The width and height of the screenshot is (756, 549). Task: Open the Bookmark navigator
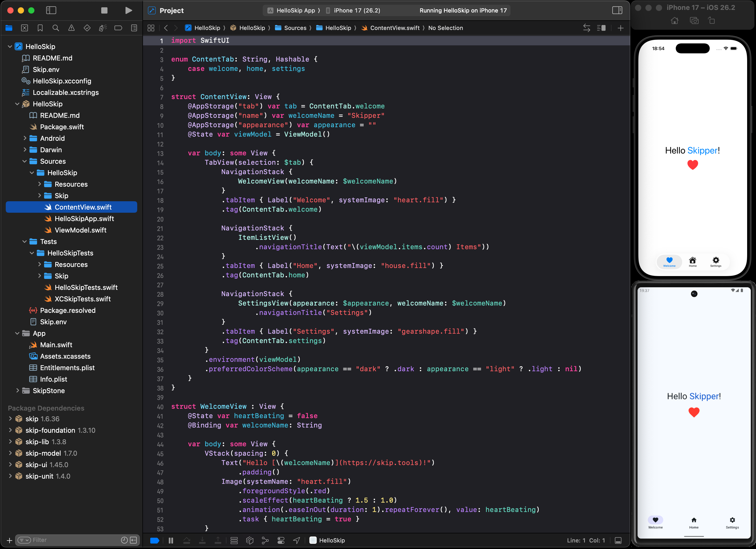click(x=40, y=28)
